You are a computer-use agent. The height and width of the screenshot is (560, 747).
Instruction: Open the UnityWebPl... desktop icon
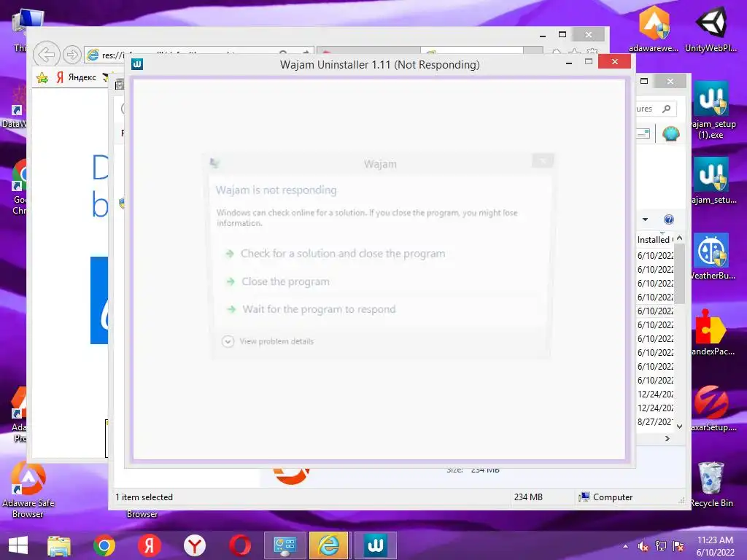(x=711, y=29)
